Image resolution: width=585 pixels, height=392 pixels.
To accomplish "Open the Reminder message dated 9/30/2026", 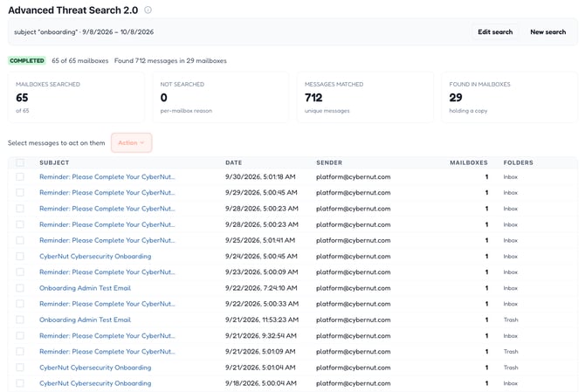I will pos(107,176).
